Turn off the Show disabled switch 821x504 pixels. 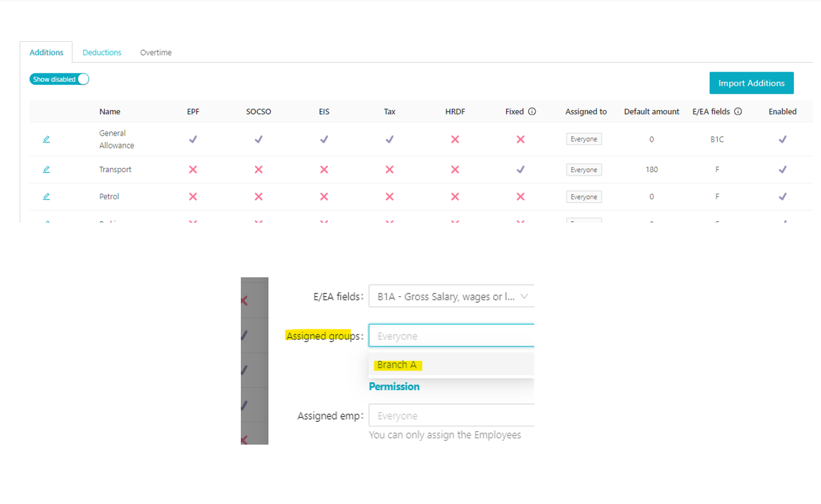click(x=59, y=79)
